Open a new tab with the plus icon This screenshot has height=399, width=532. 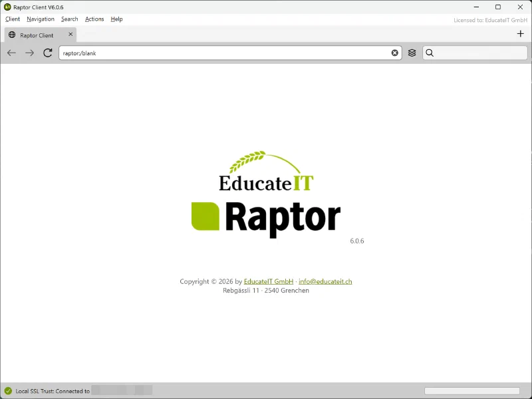(x=521, y=34)
